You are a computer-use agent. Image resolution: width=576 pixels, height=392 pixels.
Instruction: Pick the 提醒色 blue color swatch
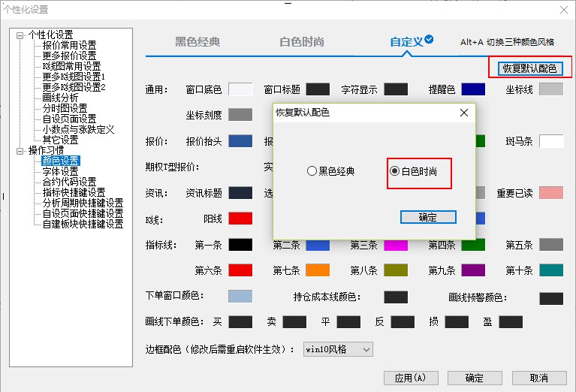coord(473,90)
